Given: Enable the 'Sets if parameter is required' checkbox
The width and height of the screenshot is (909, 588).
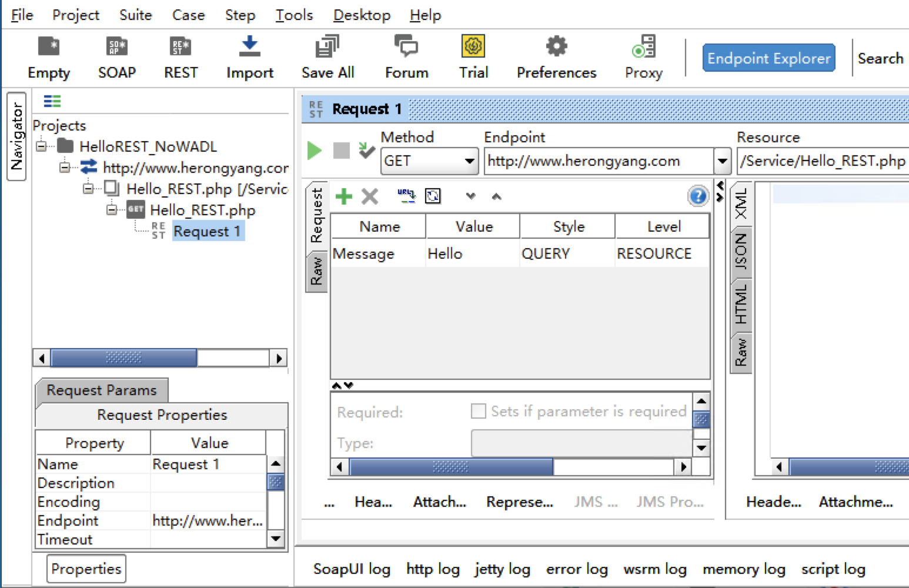Looking at the screenshot, I should [x=478, y=411].
